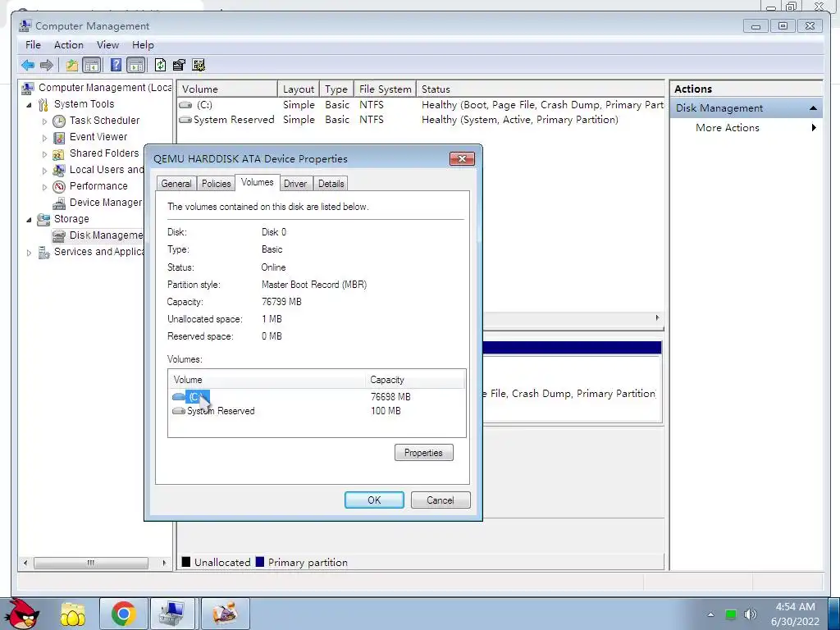Viewport: 840px width, 630px height.
Task: Expand Services and Applications node
Action: 29,253
